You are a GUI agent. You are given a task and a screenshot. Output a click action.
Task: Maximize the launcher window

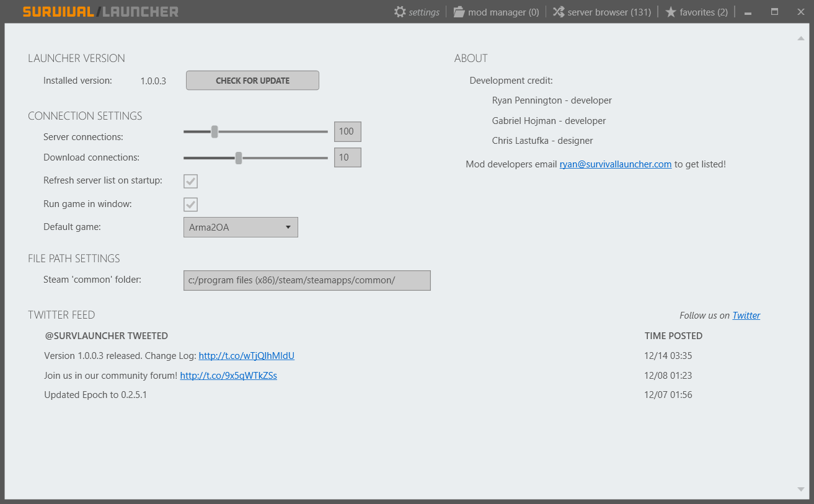click(x=774, y=12)
